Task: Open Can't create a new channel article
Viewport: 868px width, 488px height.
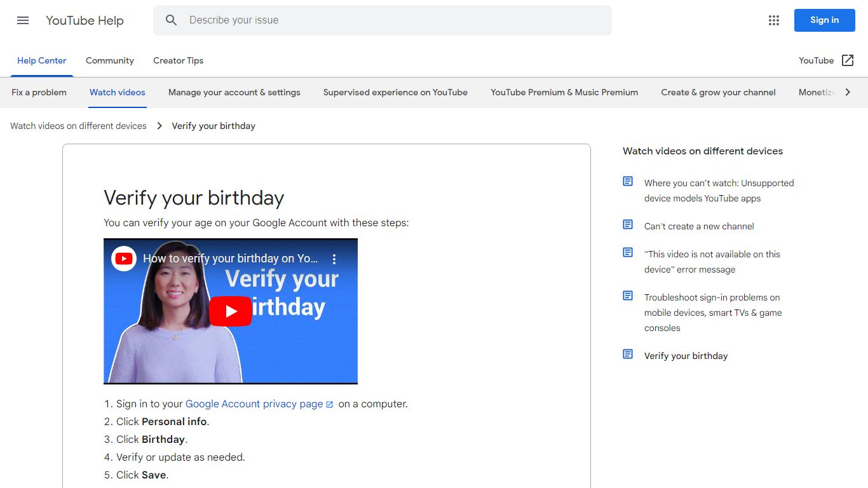Action: 699,226
